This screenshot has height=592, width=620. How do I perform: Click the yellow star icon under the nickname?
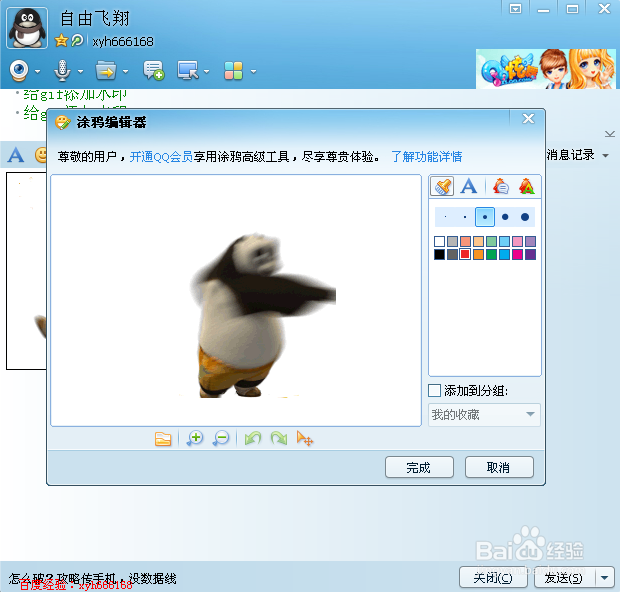(61, 40)
